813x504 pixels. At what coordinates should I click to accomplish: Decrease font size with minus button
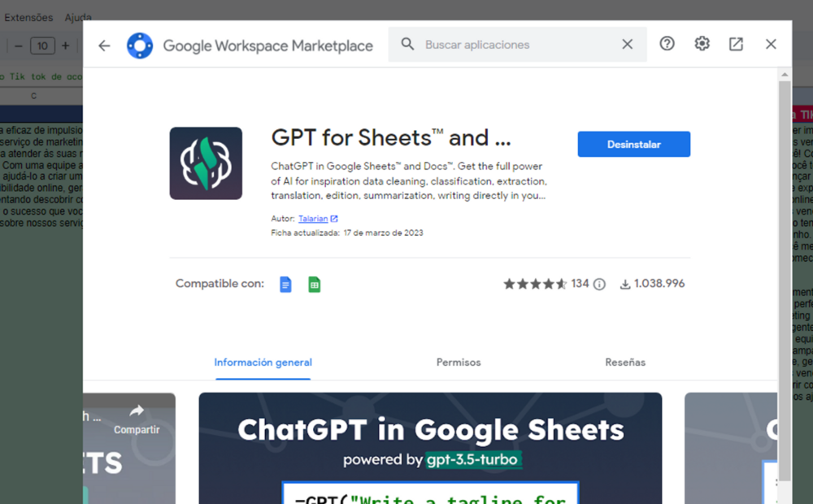point(19,46)
